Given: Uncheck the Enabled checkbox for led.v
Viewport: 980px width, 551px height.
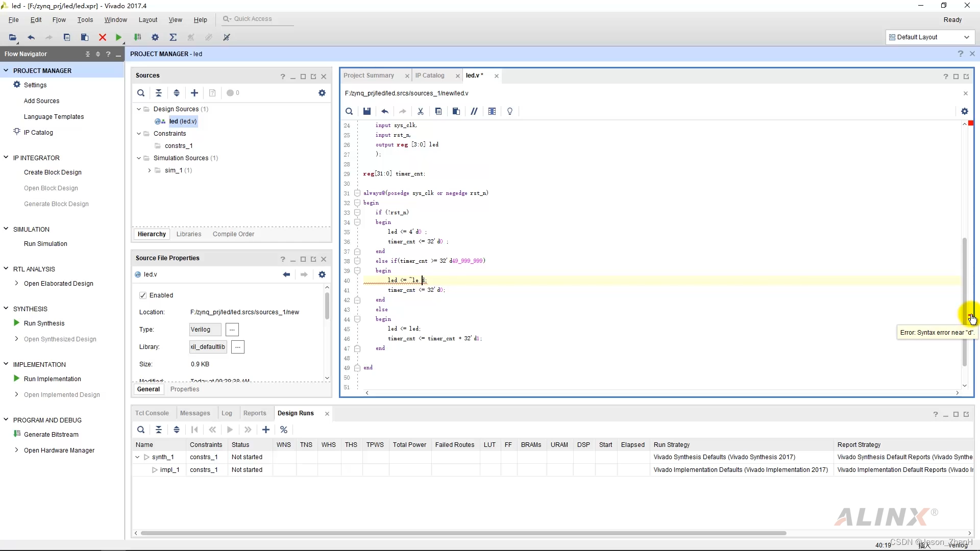Looking at the screenshot, I should click(143, 295).
